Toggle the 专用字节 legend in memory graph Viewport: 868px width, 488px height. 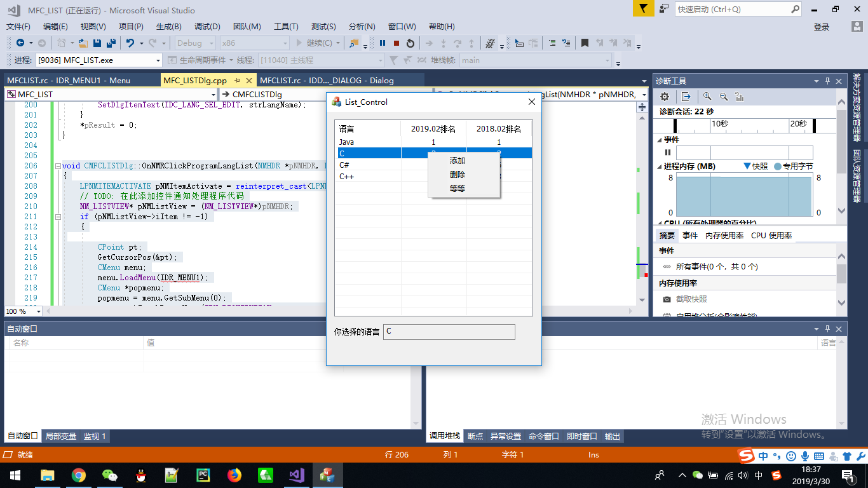coord(793,166)
